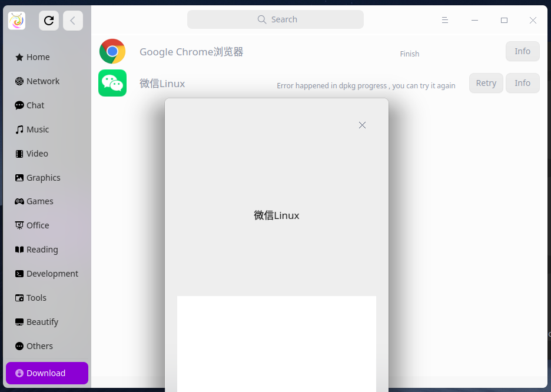Select Office in the sidebar
The image size is (551, 392).
47,225
